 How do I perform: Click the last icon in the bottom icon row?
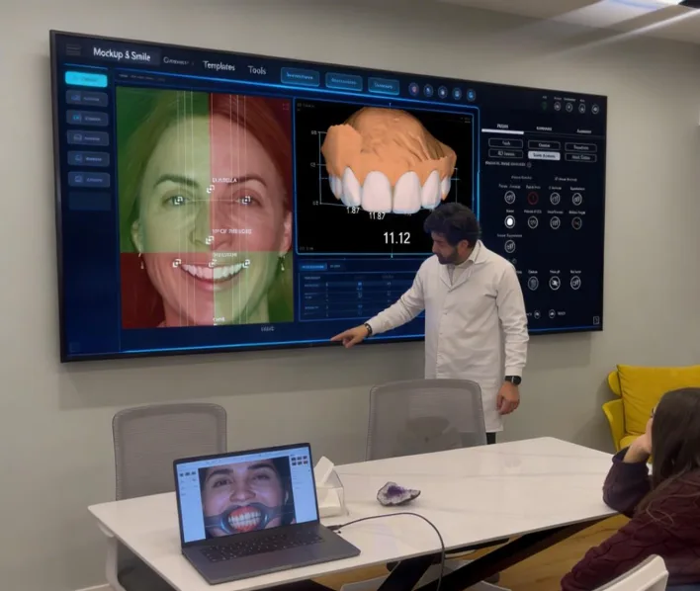575,283
